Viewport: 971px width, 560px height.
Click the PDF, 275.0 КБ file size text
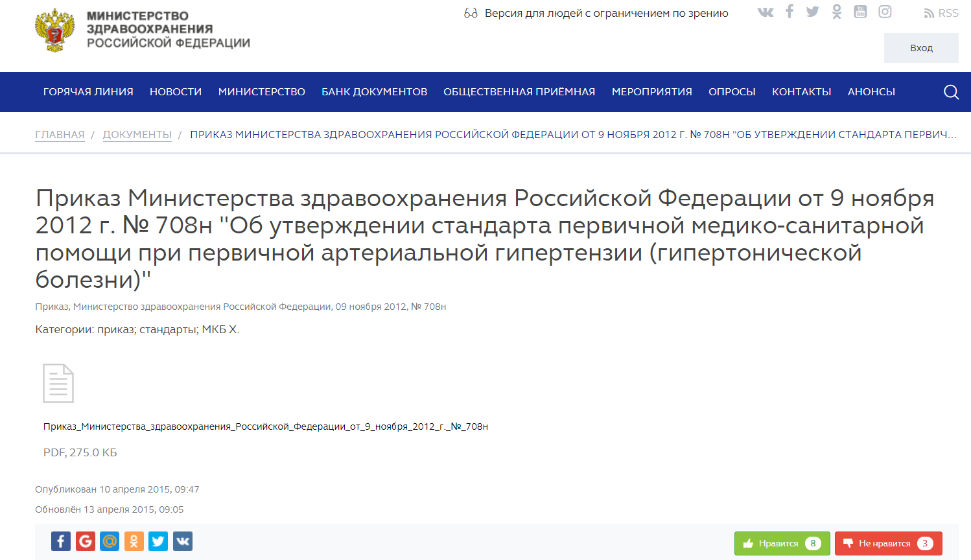point(80,452)
